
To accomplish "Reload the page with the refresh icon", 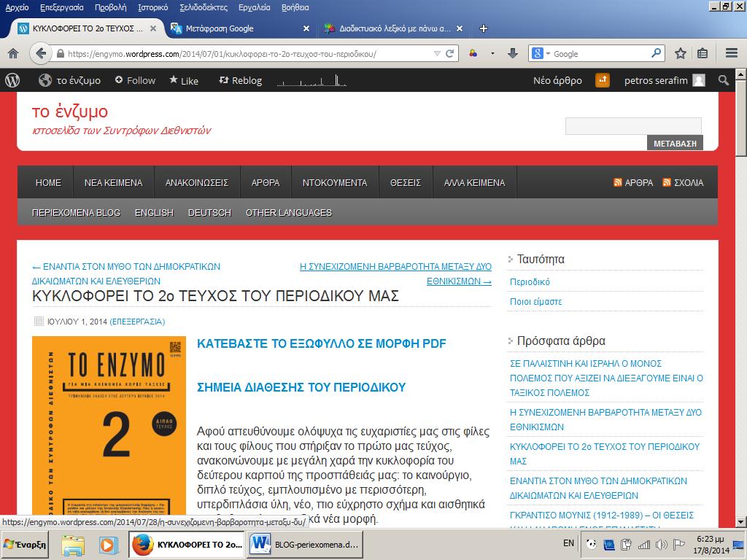I will pos(449,53).
